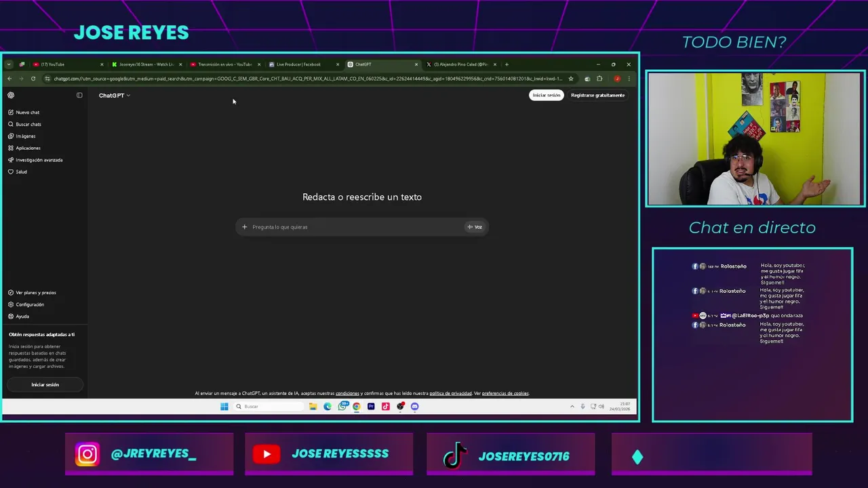Show hidden tray icons chevron
868x488 pixels.
click(x=572, y=407)
